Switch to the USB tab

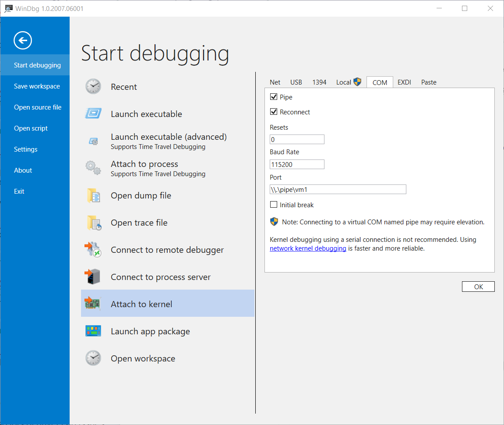(296, 82)
